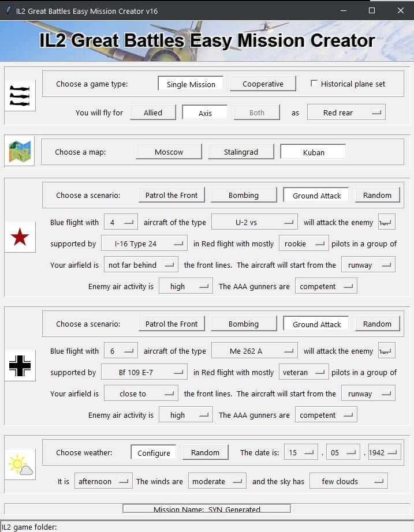Open Axis aircraft count dropdown showing 6
Screen dimensions: 414x532
point(121,351)
